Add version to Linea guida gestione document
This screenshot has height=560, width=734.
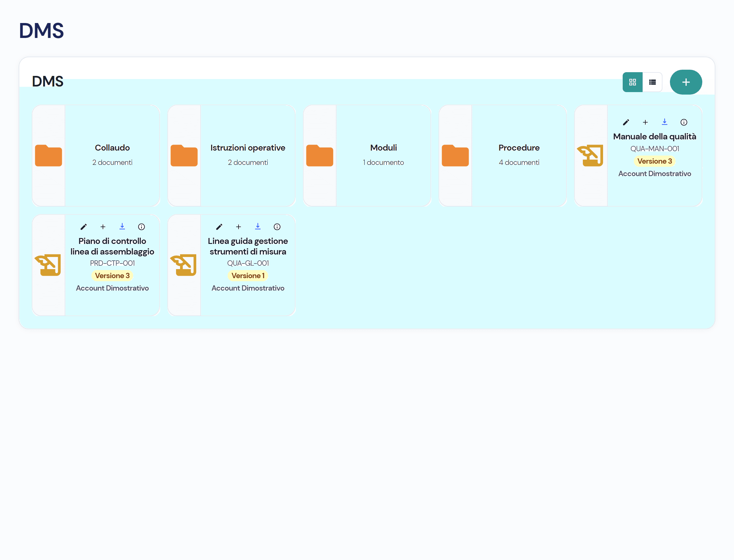239,227
